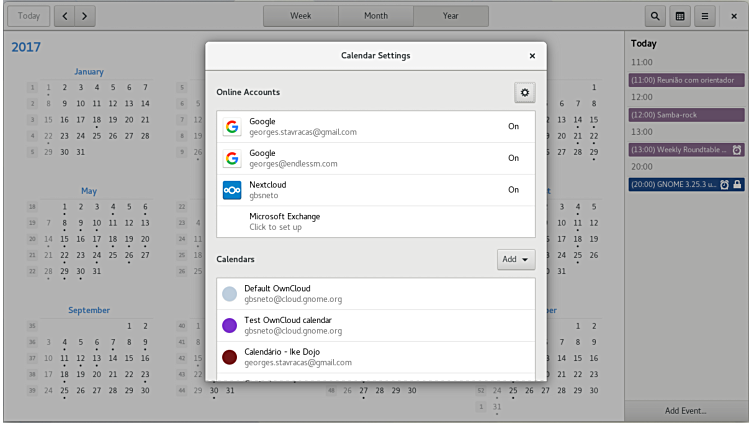Go to next year arrow

[85, 16]
